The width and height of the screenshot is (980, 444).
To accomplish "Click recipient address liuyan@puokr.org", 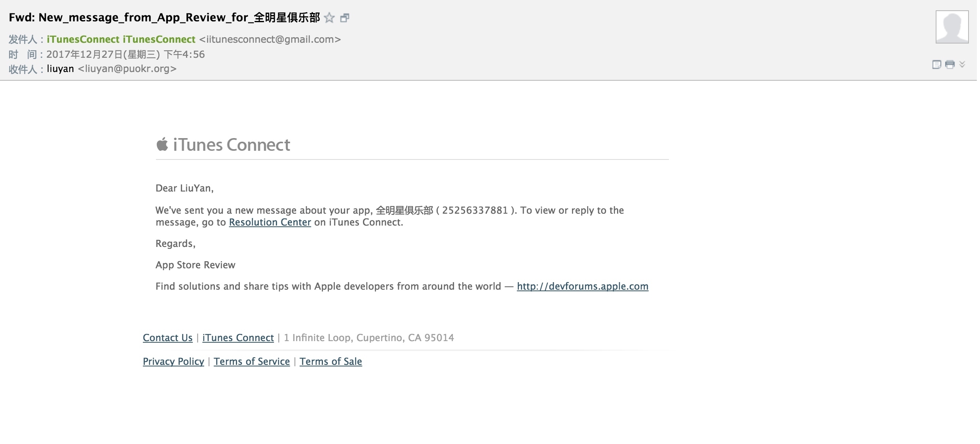I will coord(127,69).
